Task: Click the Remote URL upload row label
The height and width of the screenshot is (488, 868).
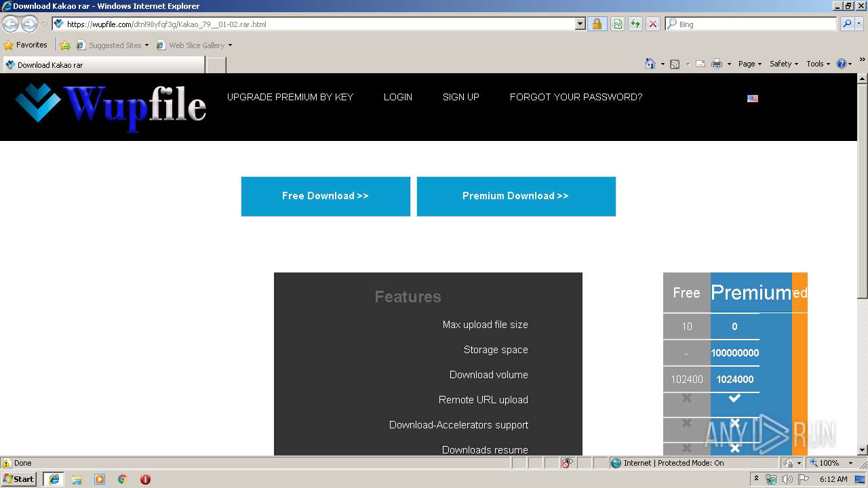Action: [x=483, y=400]
